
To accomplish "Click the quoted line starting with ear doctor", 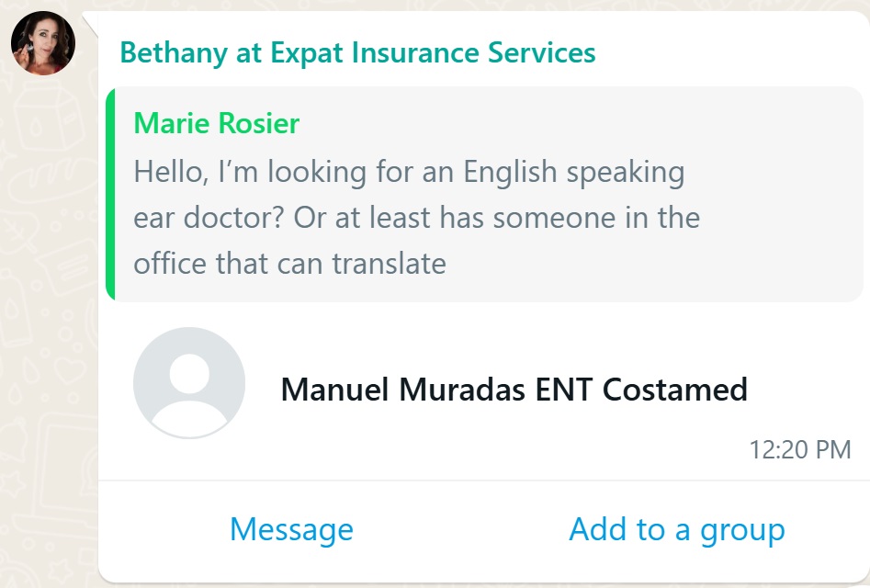I will tap(416, 218).
